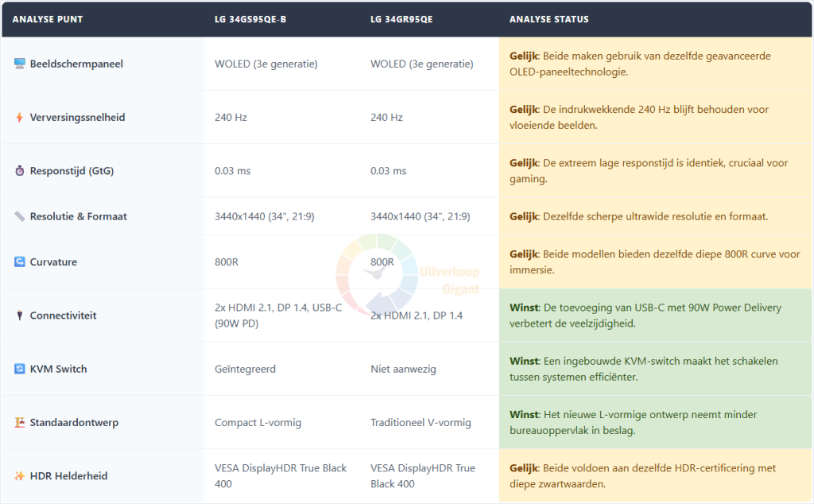Click the Verversingssnelheid row label
The image size is (814, 504).
(x=77, y=118)
